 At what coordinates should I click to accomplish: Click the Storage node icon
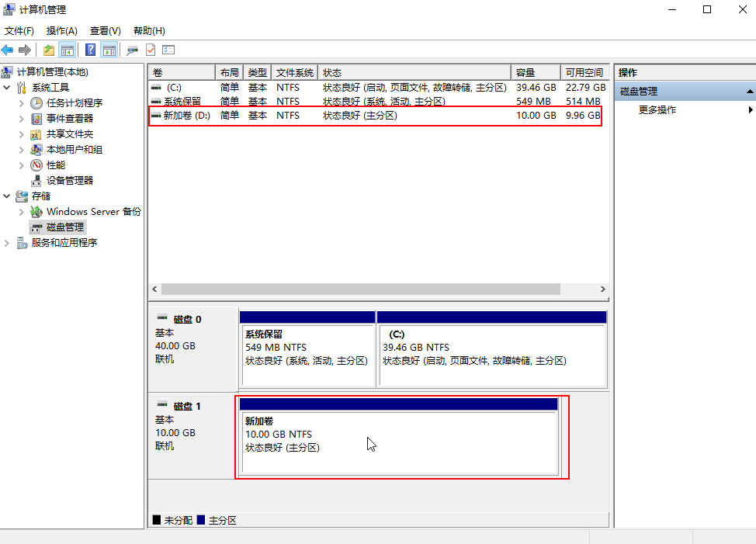tap(22, 196)
